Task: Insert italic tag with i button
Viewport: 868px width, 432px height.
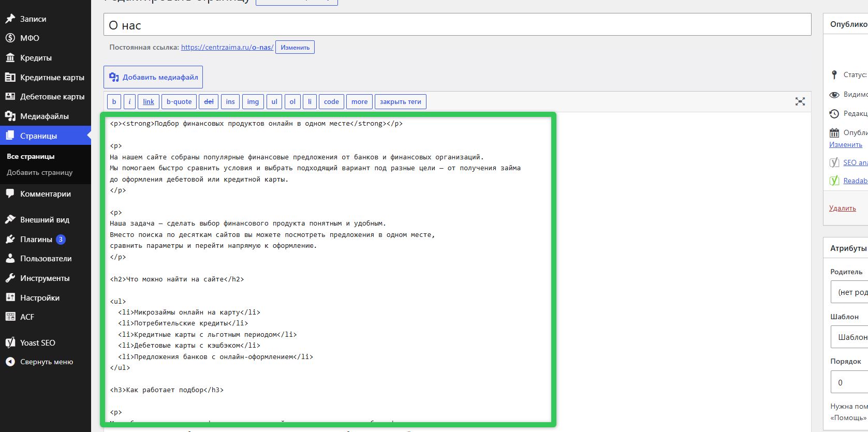Action: pyautogui.click(x=129, y=101)
